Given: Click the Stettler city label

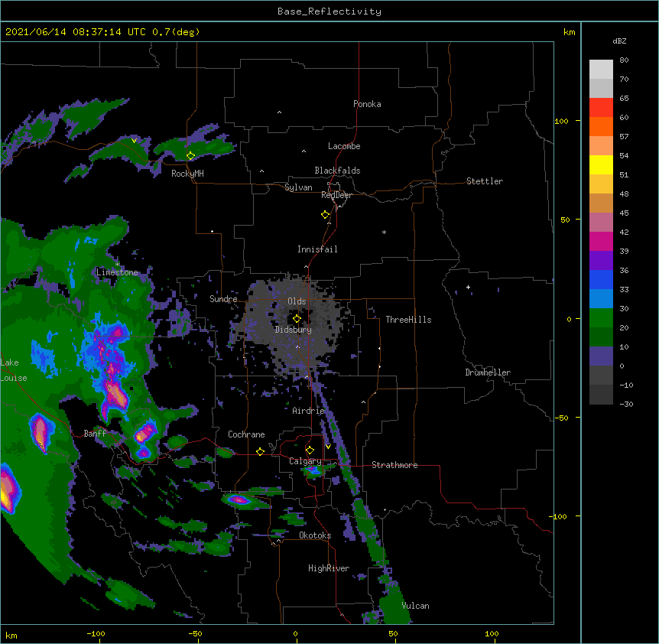Looking at the screenshot, I should click(485, 181).
